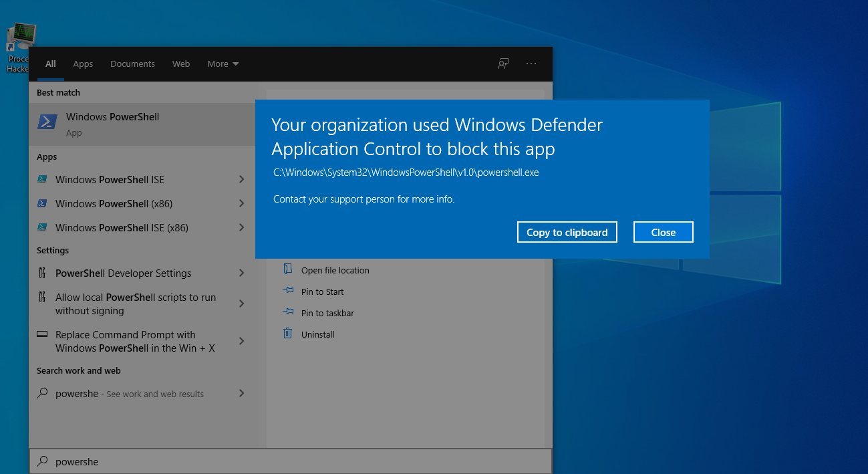
Task: Open the three-dot options menu
Action: (531, 64)
